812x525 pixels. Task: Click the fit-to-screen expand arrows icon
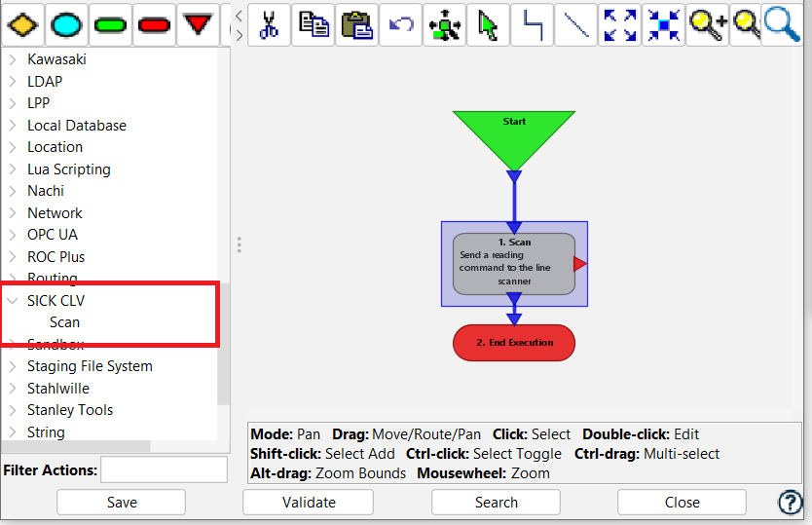click(619, 25)
